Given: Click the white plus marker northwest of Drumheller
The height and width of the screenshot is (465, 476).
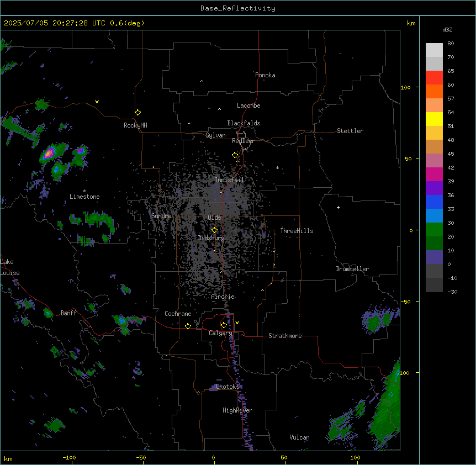Looking at the screenshot, I should click(x=338, y=207).
